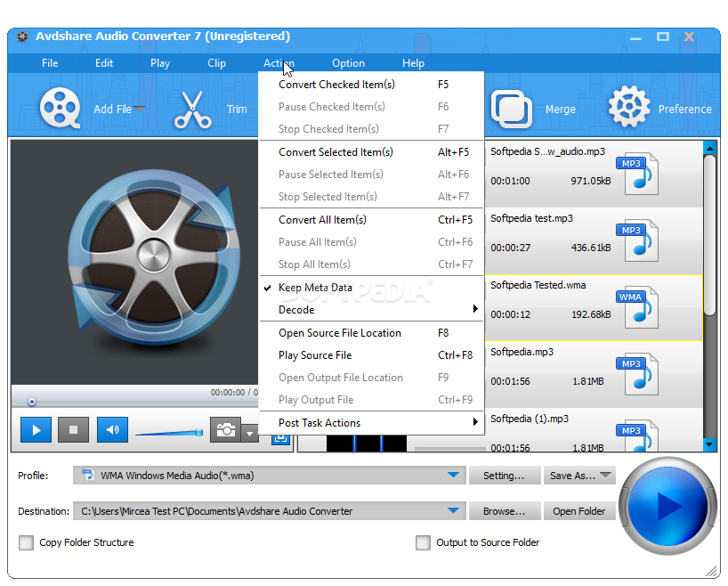This screenshot has height=586, width=728.
Task: Take a snapshot with the camera icon
Action: [x=226, y=430]
